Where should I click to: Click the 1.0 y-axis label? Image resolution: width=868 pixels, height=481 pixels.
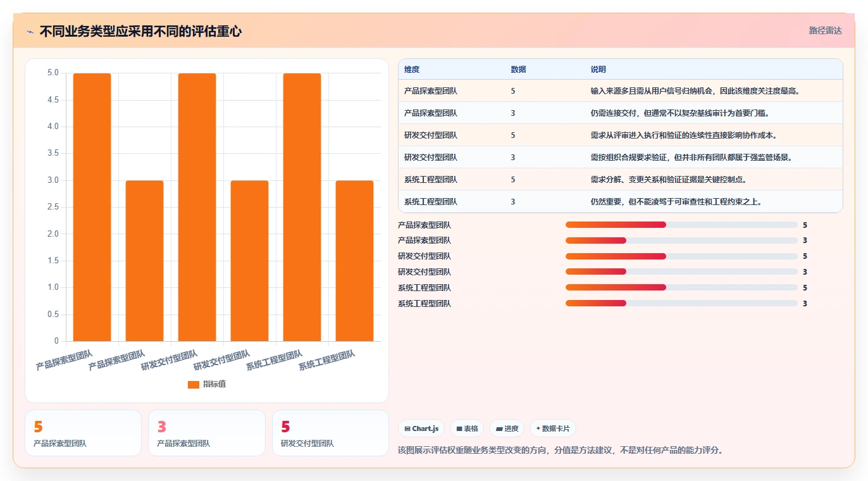[x=53, y=287]
